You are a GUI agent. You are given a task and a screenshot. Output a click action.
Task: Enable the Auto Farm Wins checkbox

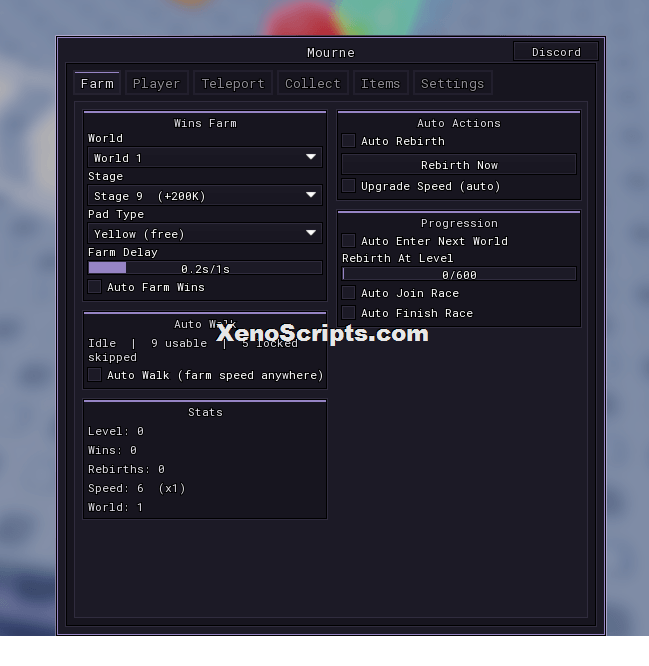coord(95,287)
